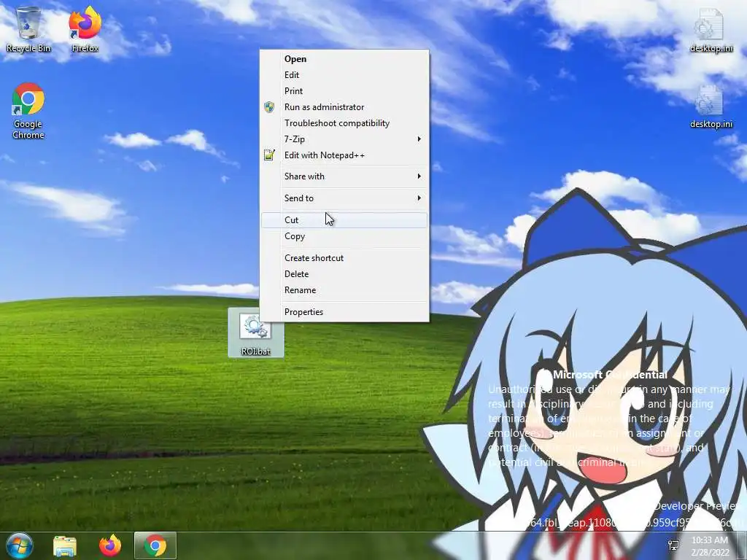Choose Rename in the context menu
Screen dimensions: 747x560
pos(344,290)
